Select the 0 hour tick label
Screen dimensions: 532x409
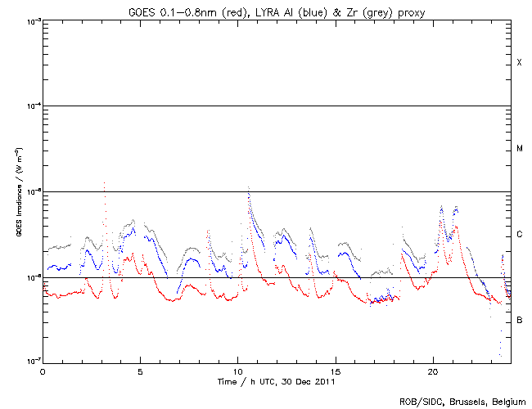pos(43,371)
